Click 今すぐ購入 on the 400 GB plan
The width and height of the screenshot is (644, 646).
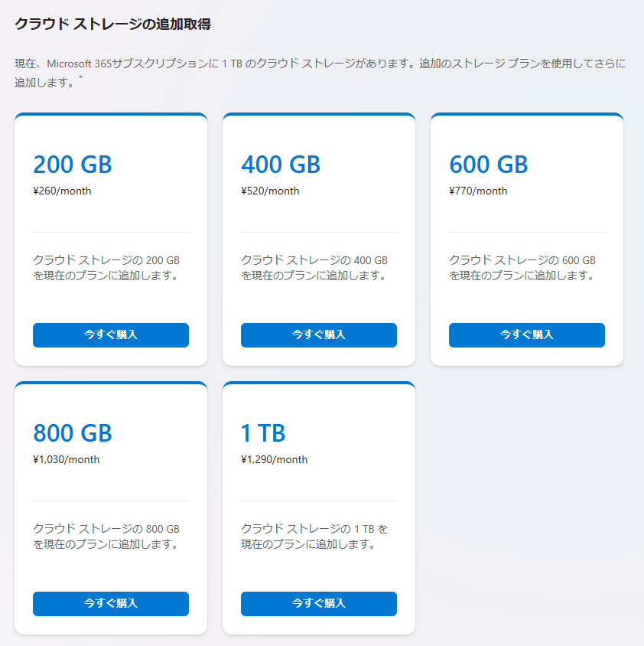(318, 335)
